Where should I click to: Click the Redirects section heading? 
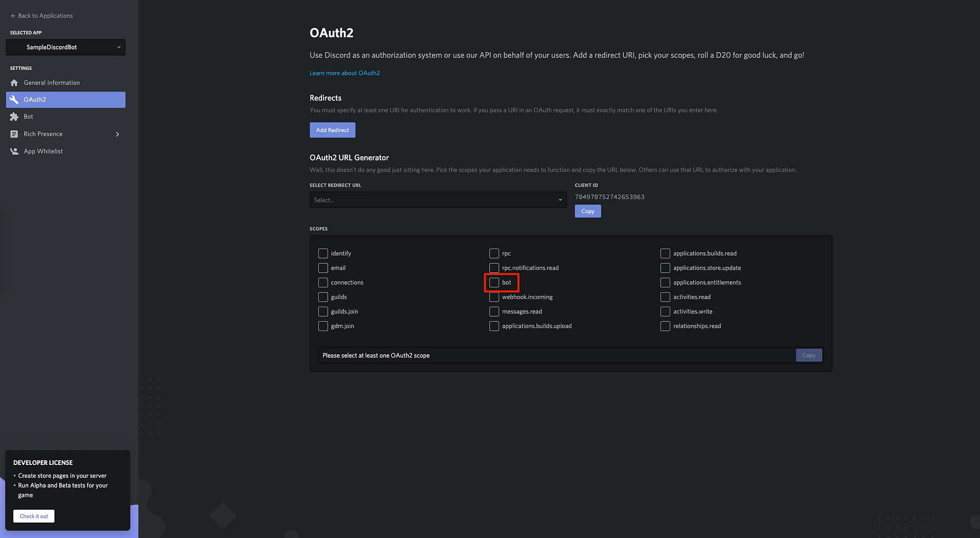click(325, 98)
